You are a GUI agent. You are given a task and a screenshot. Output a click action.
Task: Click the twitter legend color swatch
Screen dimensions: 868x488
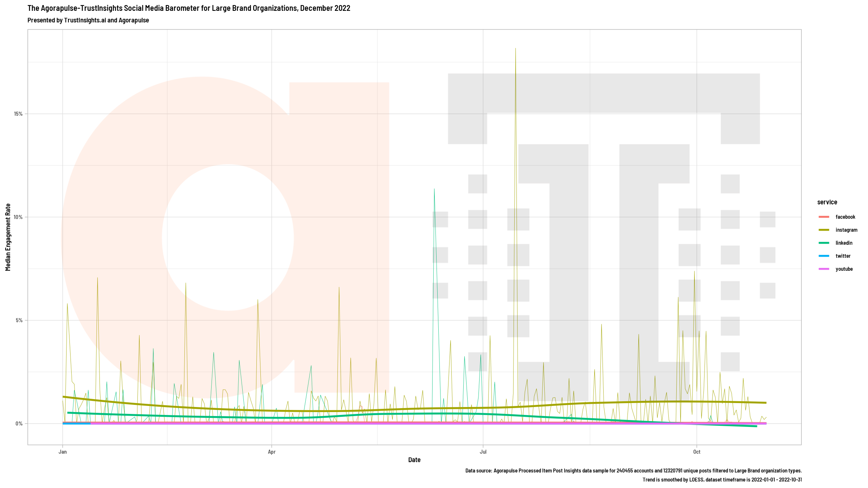(x=824, y=256)
